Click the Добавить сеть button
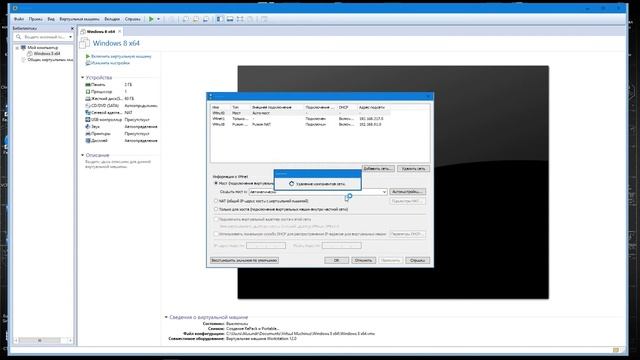The image size is (640, 360). (378, 168)
